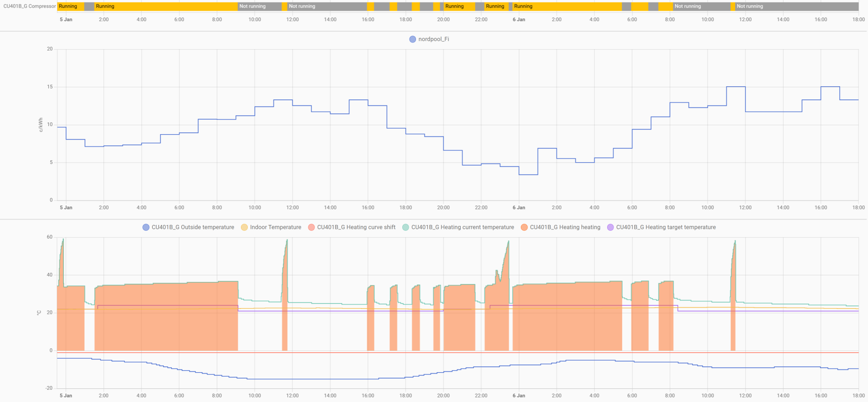Click the Not running segment near 8:00 on 6 Jan

click(701, 6)
